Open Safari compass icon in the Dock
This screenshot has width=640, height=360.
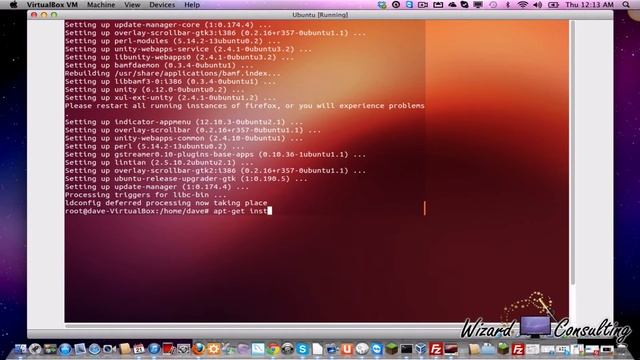click(94, 348)
